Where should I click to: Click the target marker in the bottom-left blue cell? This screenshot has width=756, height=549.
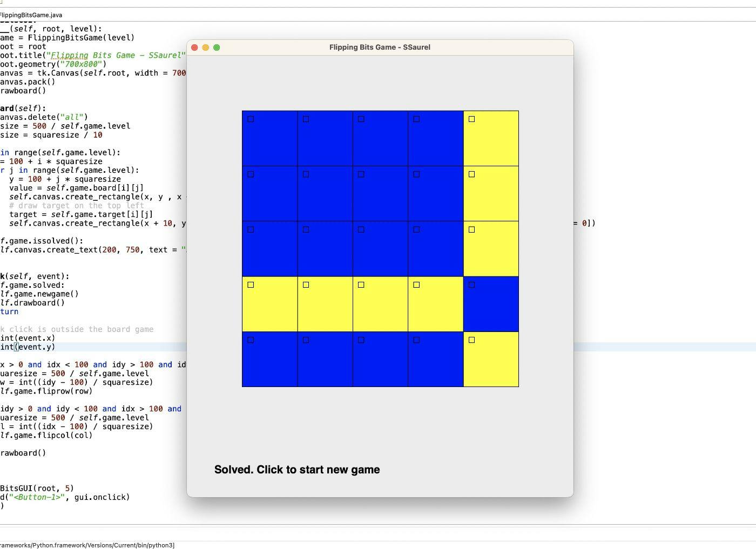click(x=251, y=340)
